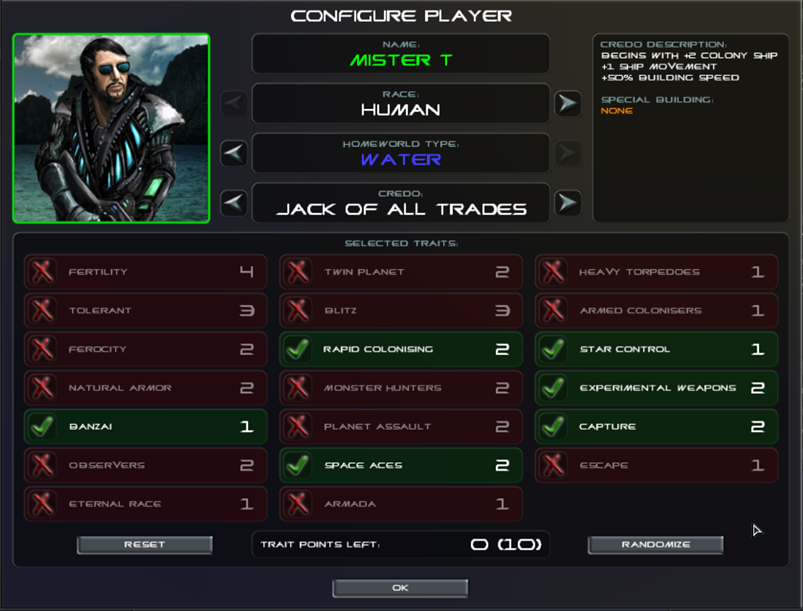Click the red X icon beside Armada

pyautogui.click(x=298, y=504)
